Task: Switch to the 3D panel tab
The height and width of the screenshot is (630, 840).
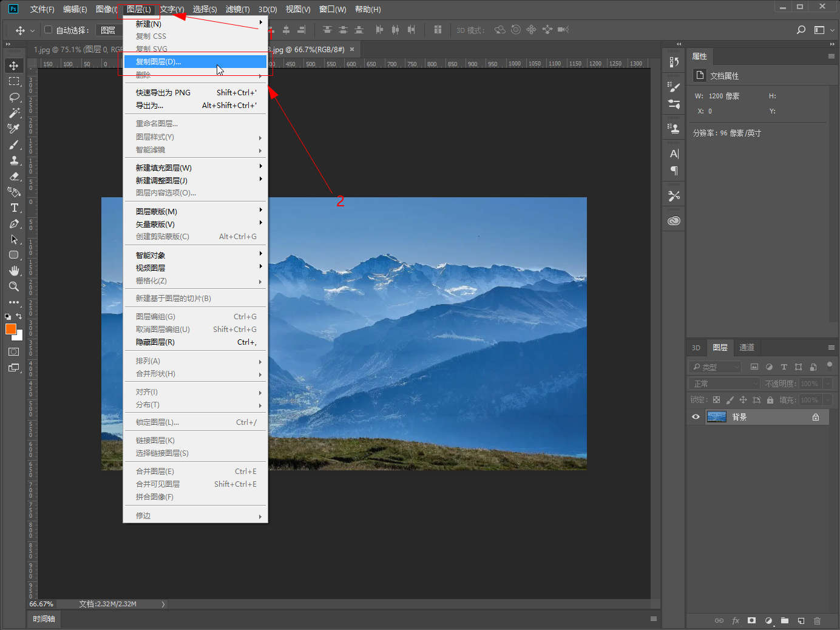Action: (x=696, y=347)
